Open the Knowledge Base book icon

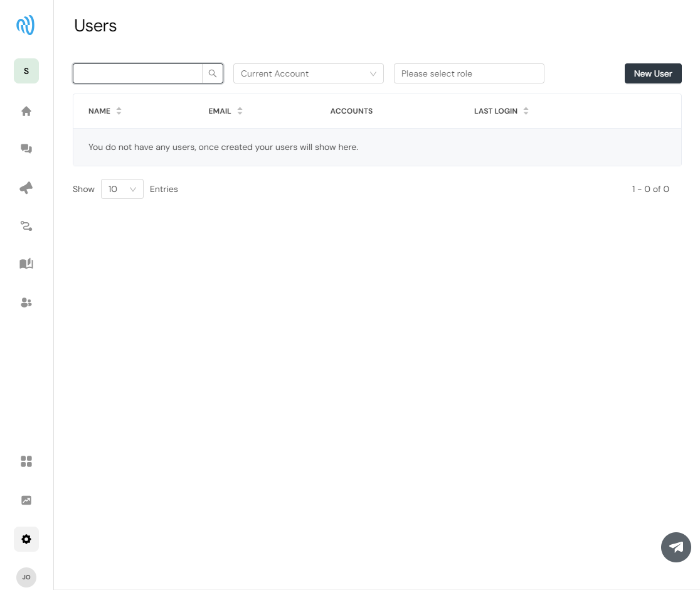26,264
